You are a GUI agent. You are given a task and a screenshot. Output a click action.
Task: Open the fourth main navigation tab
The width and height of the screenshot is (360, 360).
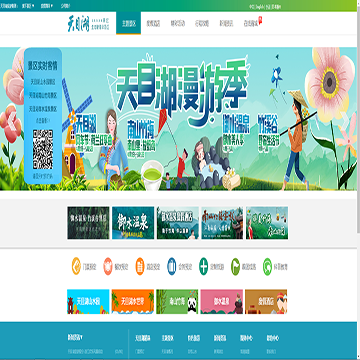tap(202, 23)
